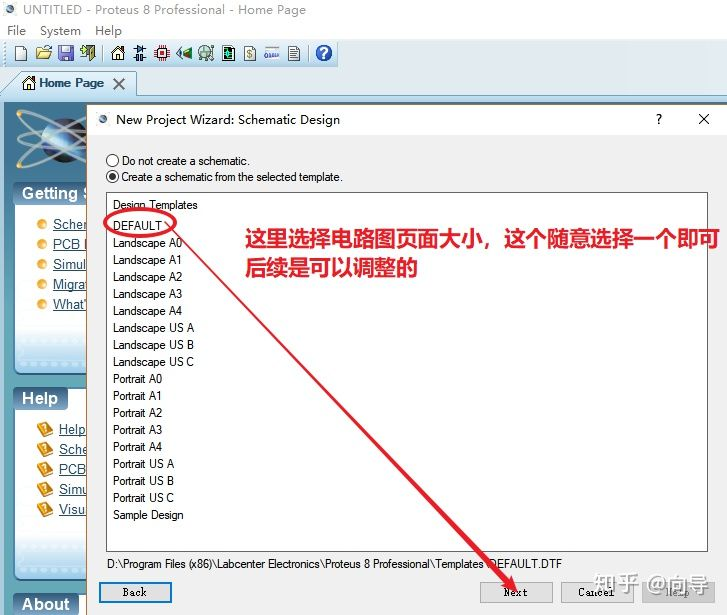Screen dimensions: 727x615
Task: Choose the Landscape A4 template
Action: [147, 311]
